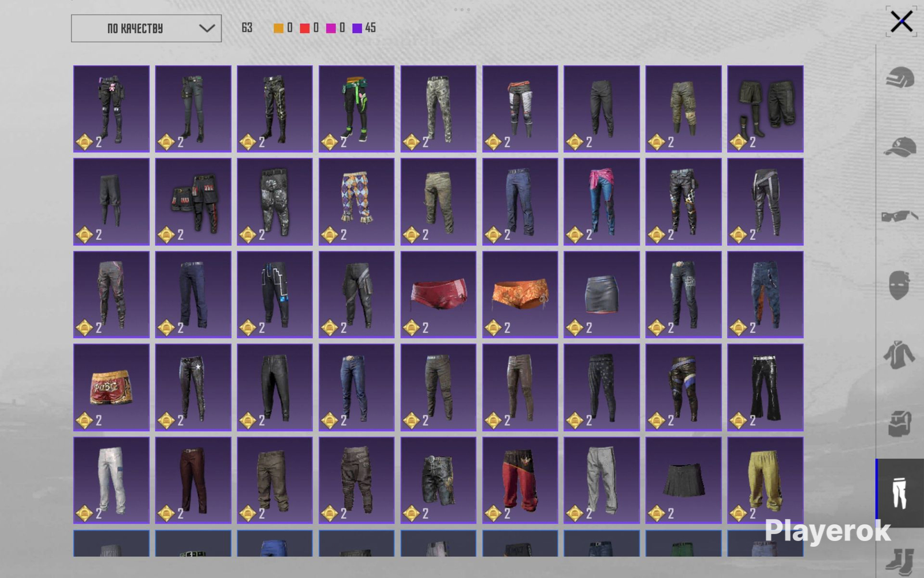
Task: Open the boots category in sidebar
Action: click(x=900, y=562)
